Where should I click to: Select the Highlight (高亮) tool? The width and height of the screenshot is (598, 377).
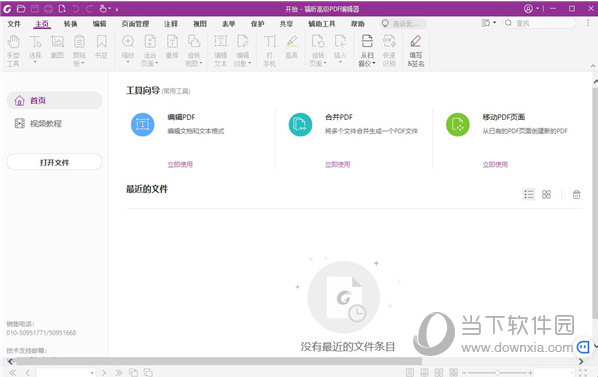[291, 47]
